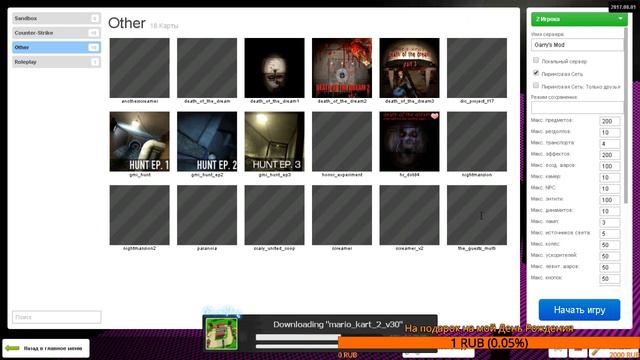Image resolution: width=640 pixels, height=360 pixels.
Task: Select the Other map category
Action: point(56,47)
